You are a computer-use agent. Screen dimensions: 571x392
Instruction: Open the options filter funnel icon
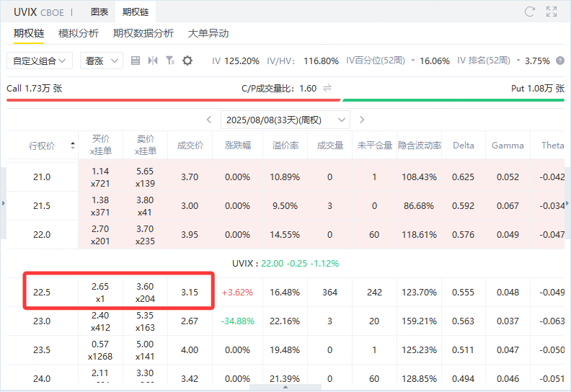point(170,61)
